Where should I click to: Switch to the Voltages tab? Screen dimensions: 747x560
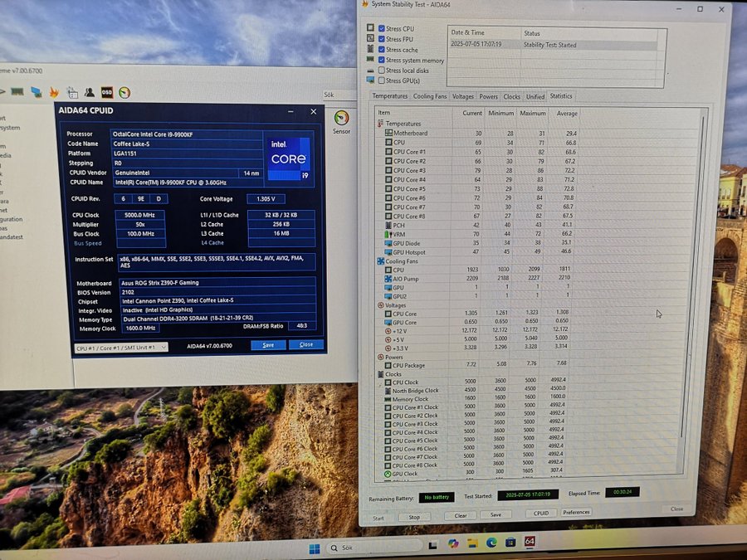(x=462, y=96)
